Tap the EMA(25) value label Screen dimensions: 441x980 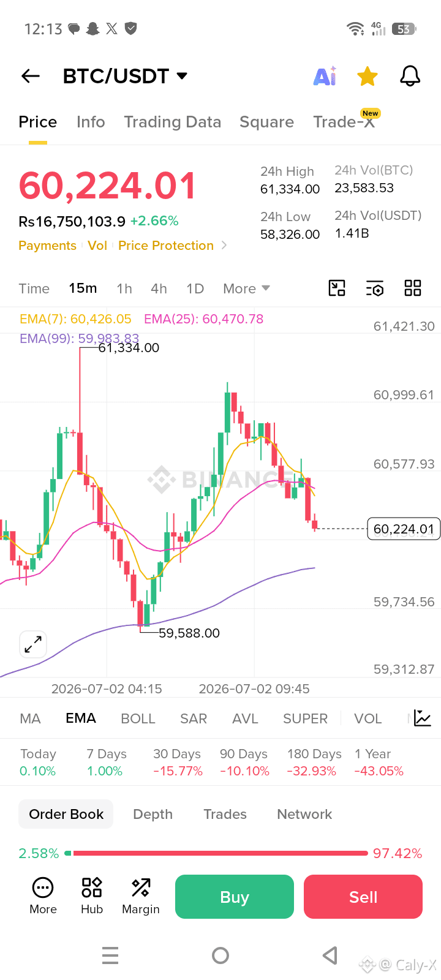203,319
